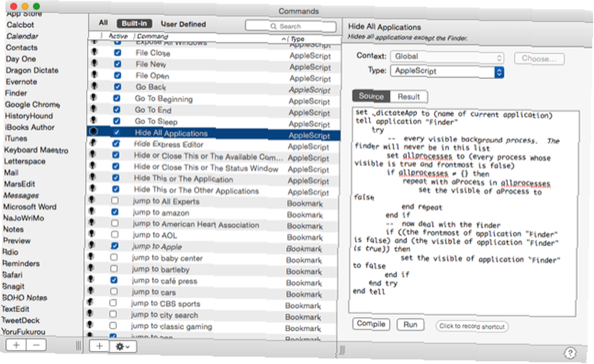Viewport: 594px width, 364px height.
Task: Open the gear actions menu
Action: pos(122,346)
